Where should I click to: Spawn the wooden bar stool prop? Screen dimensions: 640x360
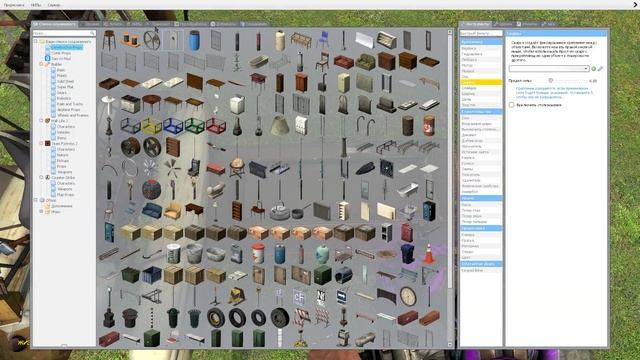(109, 40)
